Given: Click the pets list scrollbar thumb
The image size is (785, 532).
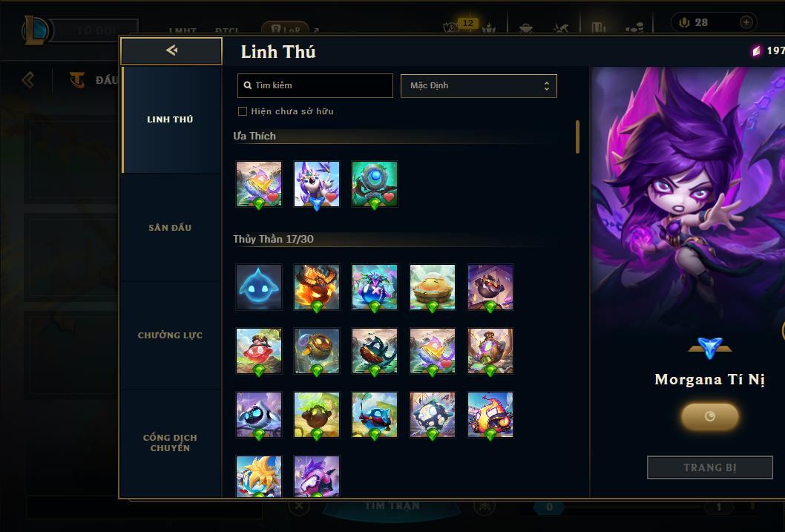Looking at the screenshot, I should click(x=577, y=137).
